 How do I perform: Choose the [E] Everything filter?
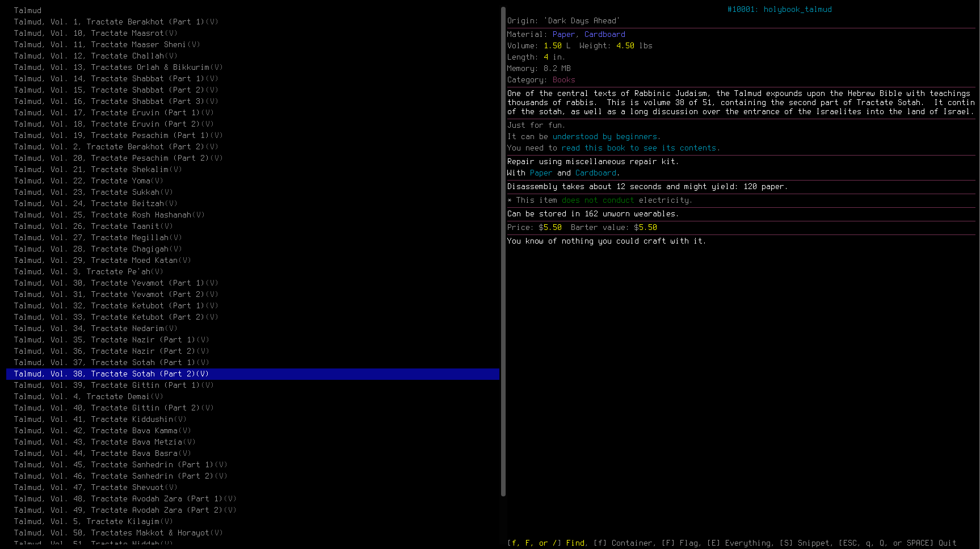pos(740,543)
